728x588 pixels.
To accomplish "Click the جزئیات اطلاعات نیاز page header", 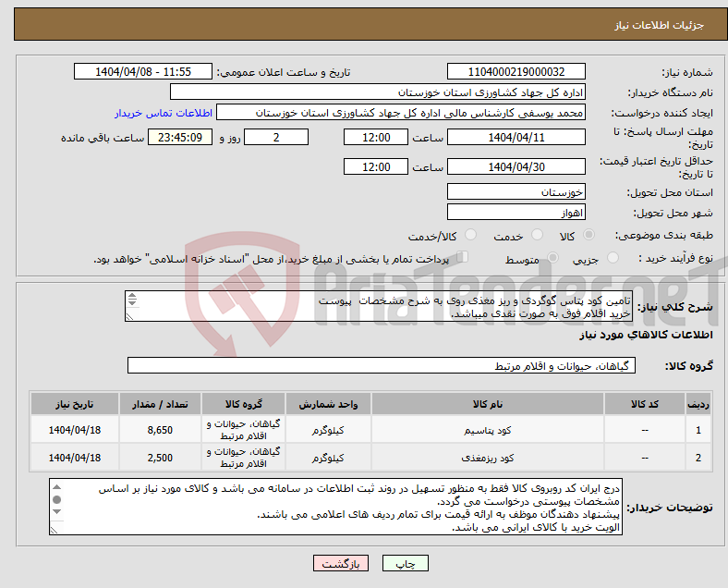I will 660,25.
